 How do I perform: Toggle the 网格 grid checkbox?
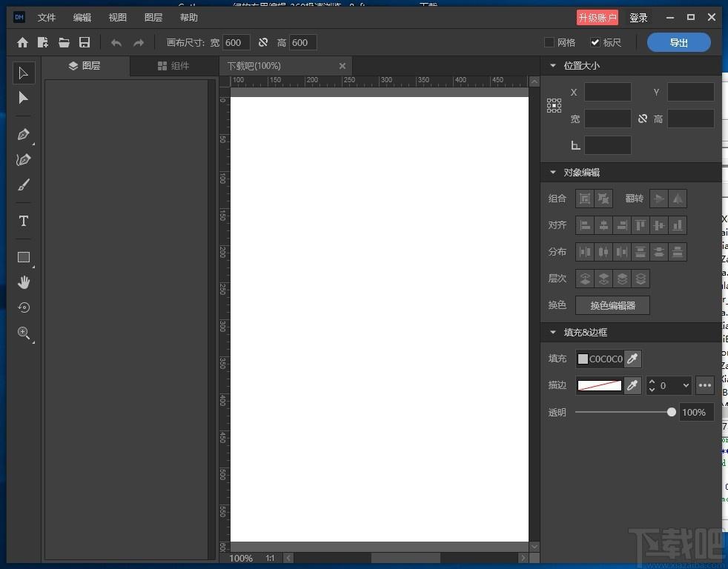click(549, 42)
